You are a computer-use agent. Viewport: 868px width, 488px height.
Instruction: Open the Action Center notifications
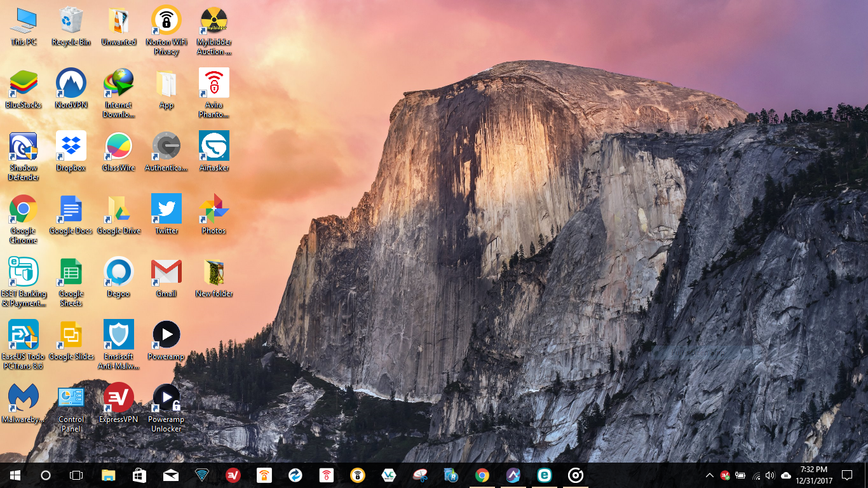click(x=846, y=475)
